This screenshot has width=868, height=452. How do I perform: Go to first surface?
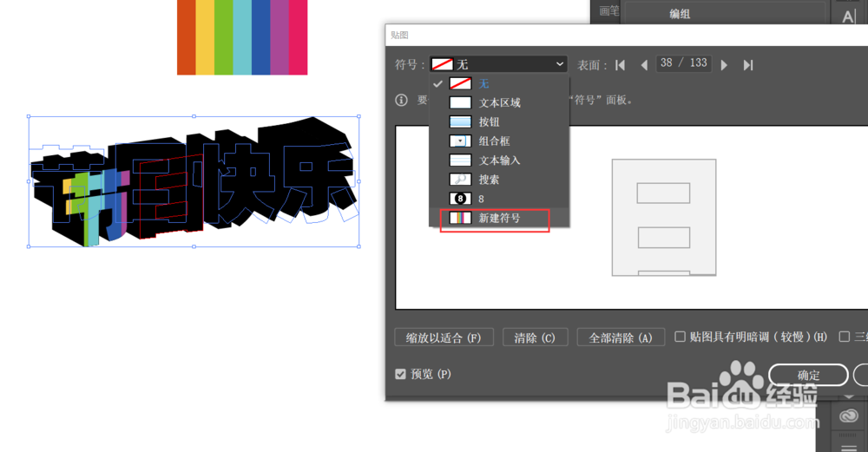[620, 65]
